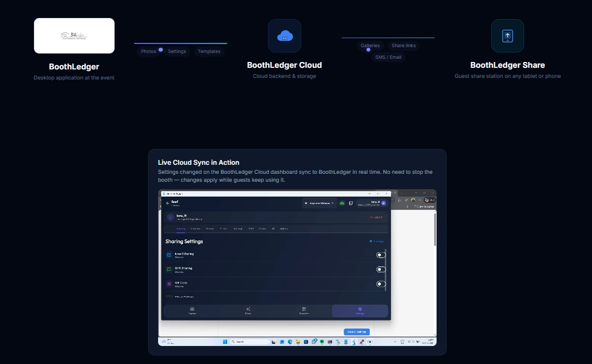592x364 pixels.
Task: Switch to the Sharing tab
Action: [x=181, y=228]
